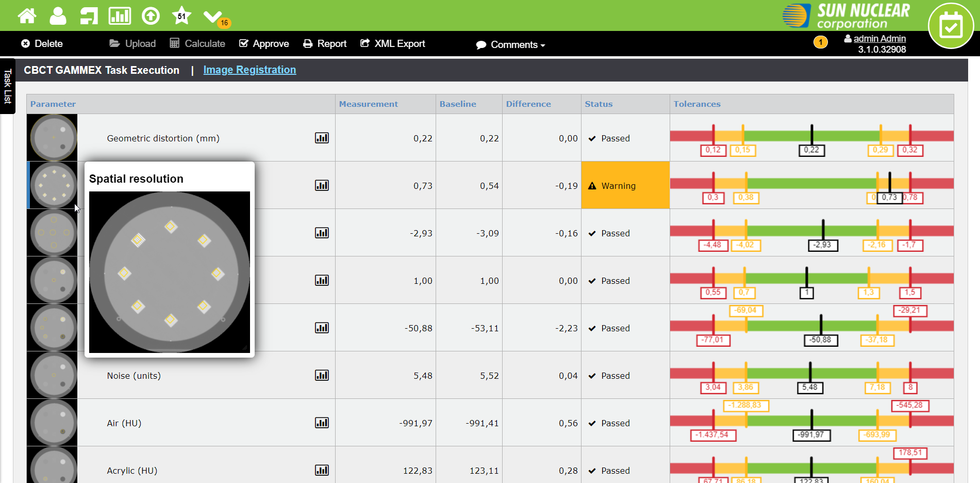Open chart icon for Acrylic (HU) row
The height and width of the screenshot is (483, 980).
coord(322,470)
